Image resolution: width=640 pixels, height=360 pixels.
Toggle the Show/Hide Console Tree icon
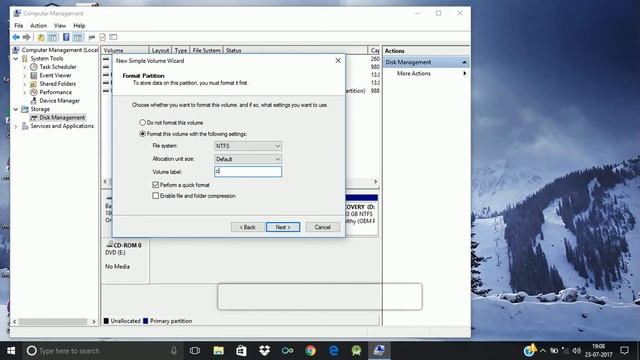pos(53,38)
